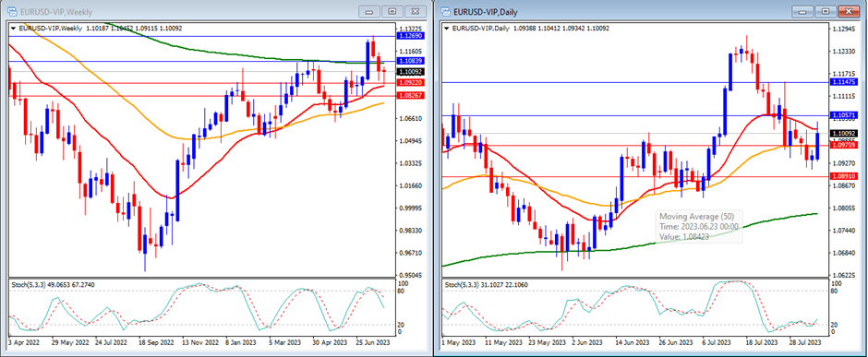The height and width of the screenshot is (357, 868).
Task: Click the Weekly chart OHLC text starting with 1.10187
Action: pyautogui.click(x=135, y=29)
